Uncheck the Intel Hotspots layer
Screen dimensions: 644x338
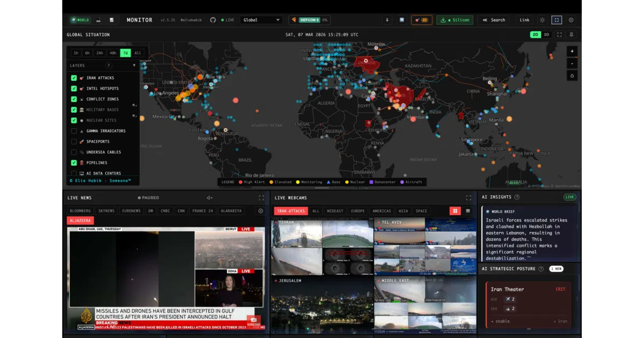(x=74, y=89)
